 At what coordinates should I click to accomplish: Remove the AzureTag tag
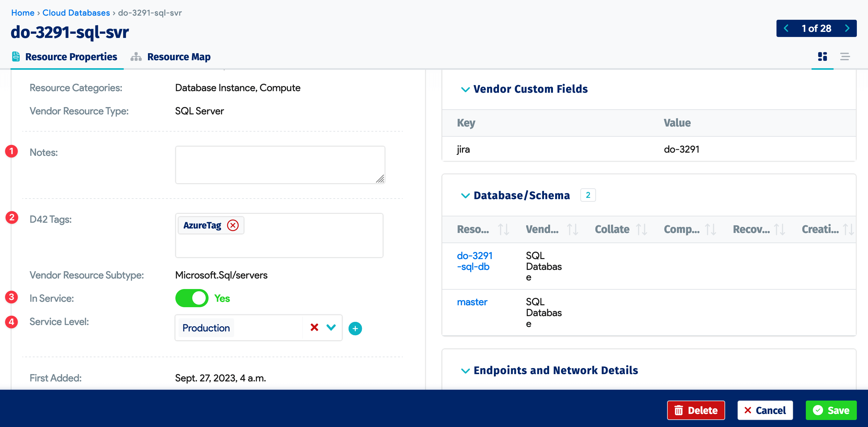click(x=232, y=225)
